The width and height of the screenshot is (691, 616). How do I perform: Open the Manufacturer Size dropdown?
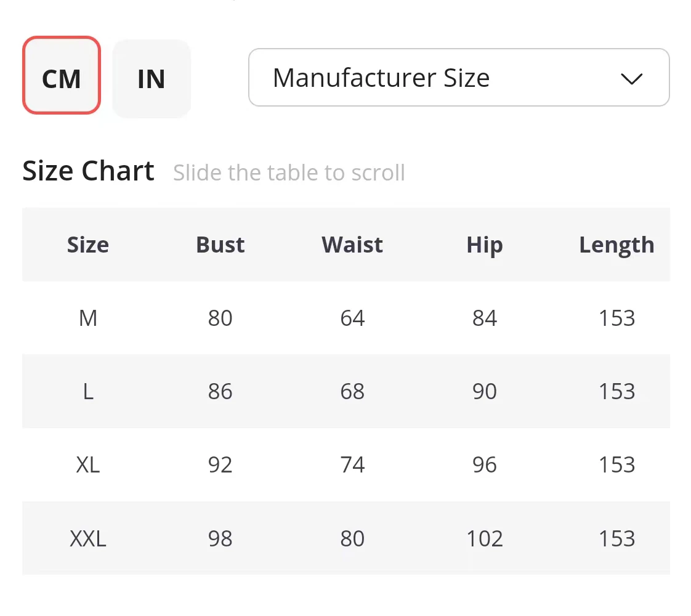(x=458, y=78)
